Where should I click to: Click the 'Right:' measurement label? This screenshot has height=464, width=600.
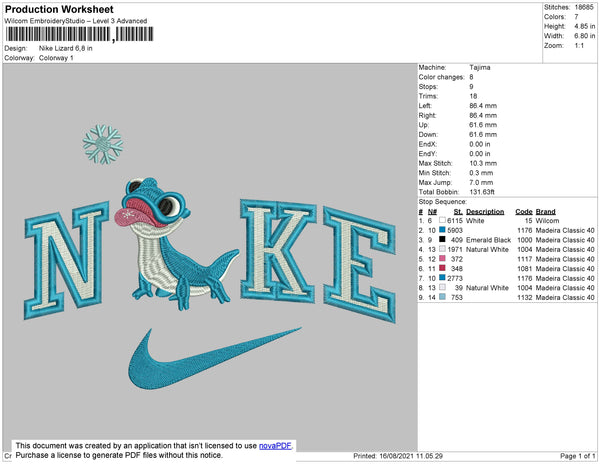pos(427,115)
